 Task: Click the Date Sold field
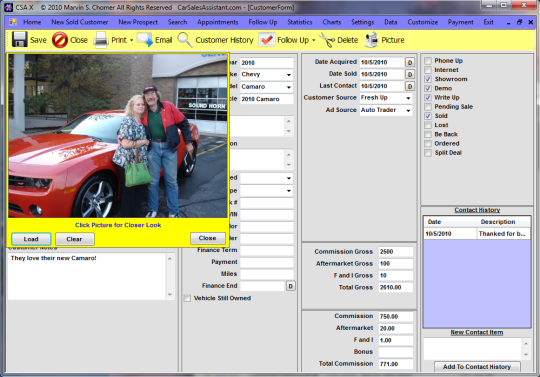[x=382, y=74]
